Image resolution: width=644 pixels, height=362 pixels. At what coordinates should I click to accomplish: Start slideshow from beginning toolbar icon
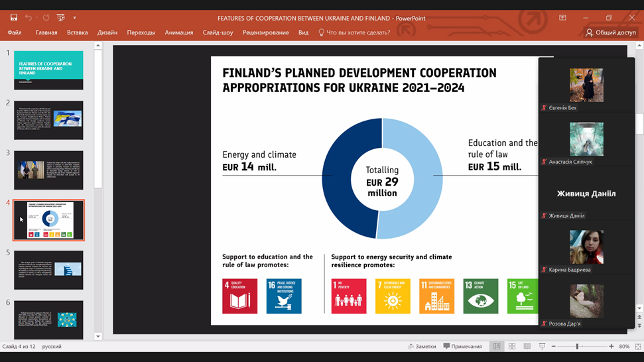(61, 17)
